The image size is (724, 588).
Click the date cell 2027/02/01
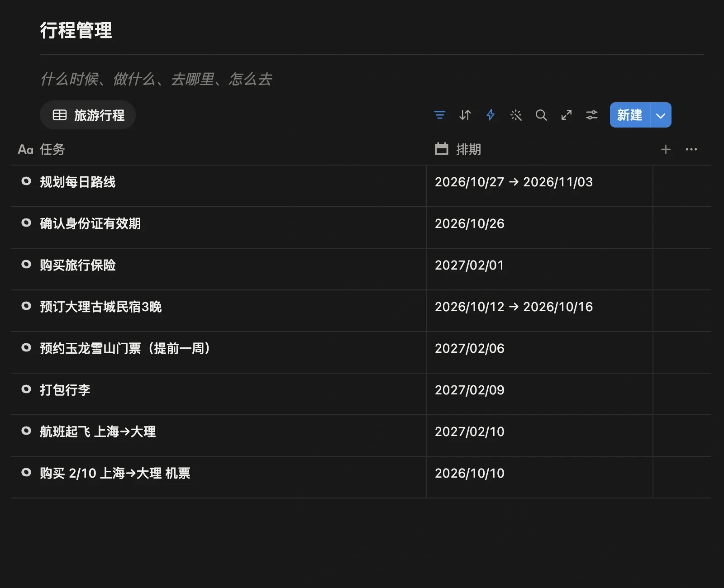[x=469, y=265]
